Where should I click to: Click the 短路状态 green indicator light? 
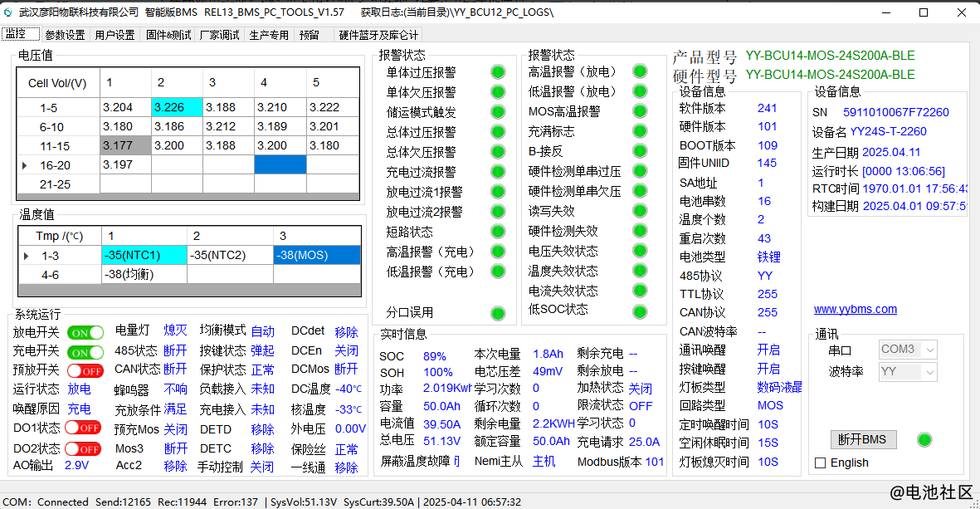(498, 232)
